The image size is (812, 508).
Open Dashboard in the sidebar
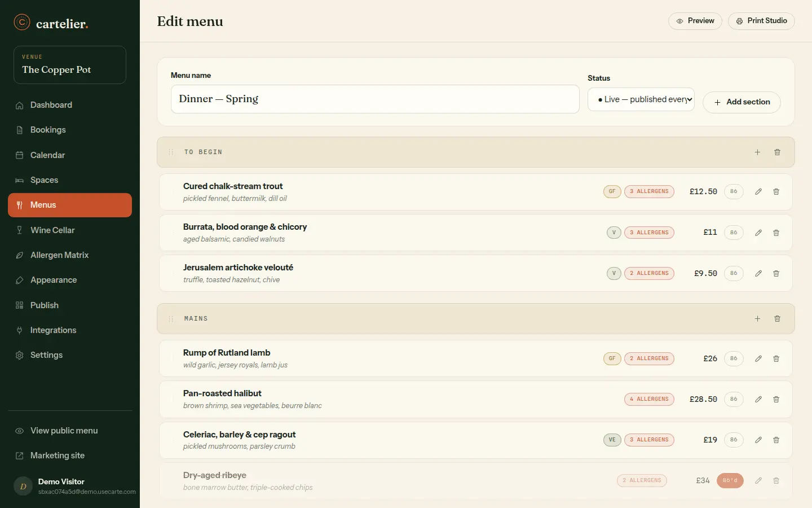70,105
